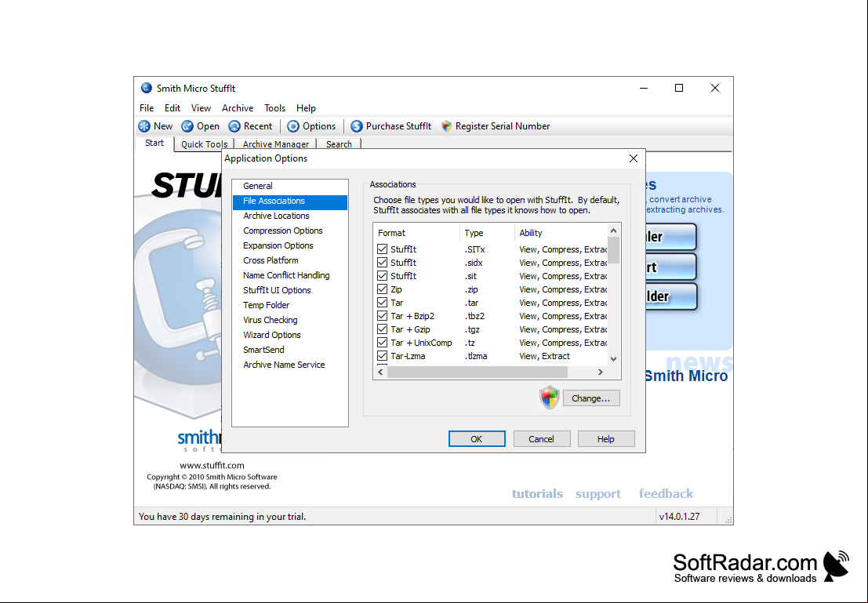868x603 pixels.
Task: Click the dialog Help button
Action: pos(605,439)
